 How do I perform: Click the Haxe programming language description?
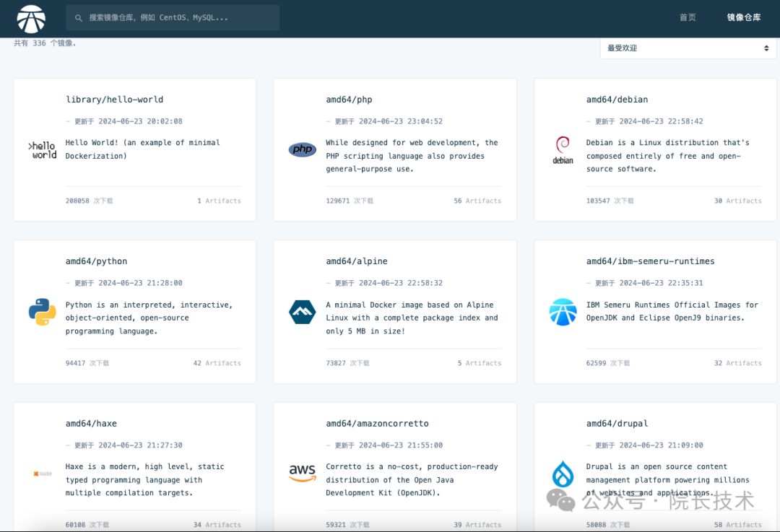[x=144, y=480]
